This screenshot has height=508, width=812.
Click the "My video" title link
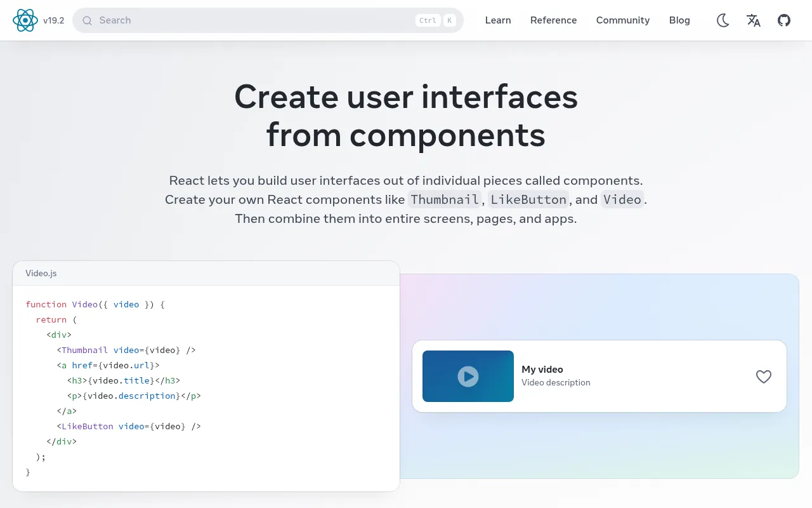(x=542, y=369)
